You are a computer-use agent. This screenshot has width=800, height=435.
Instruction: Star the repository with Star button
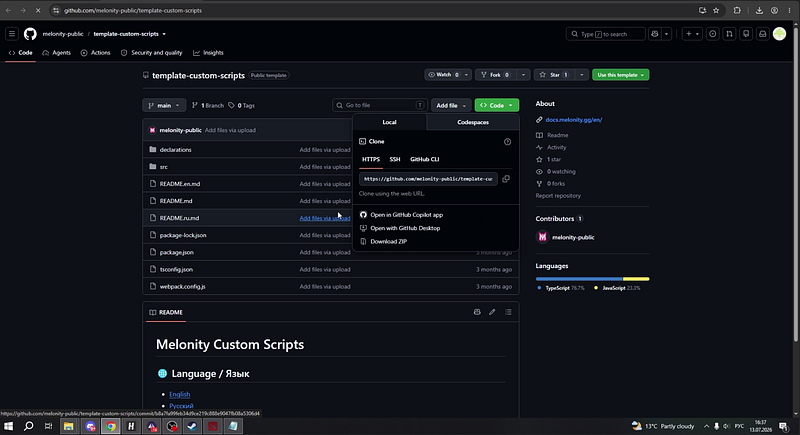point(554,75)
